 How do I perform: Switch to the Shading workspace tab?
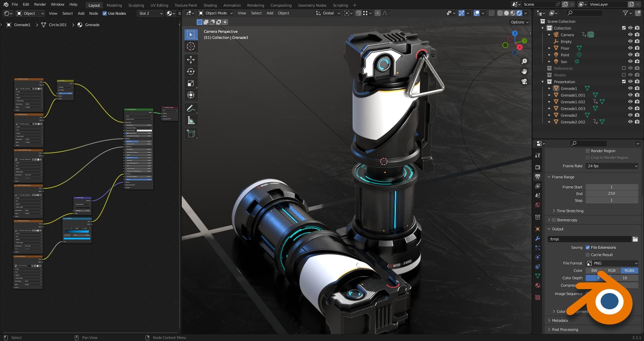210,5
